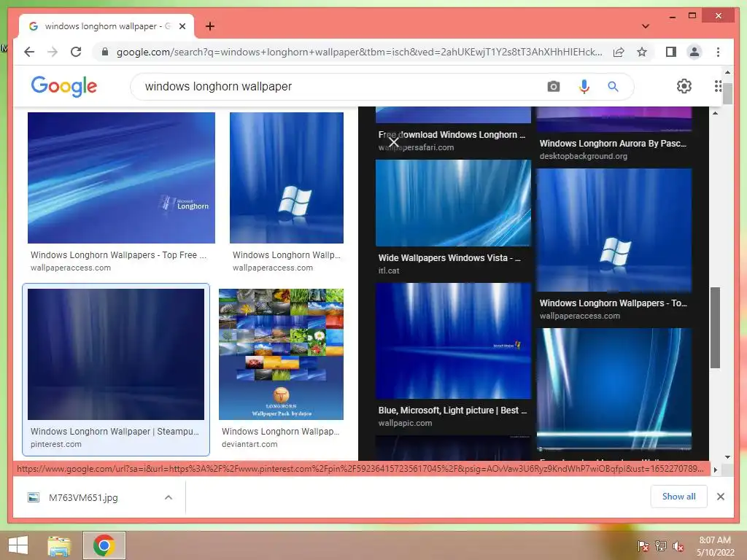Open the Chrome side panel

pos(671,52)
